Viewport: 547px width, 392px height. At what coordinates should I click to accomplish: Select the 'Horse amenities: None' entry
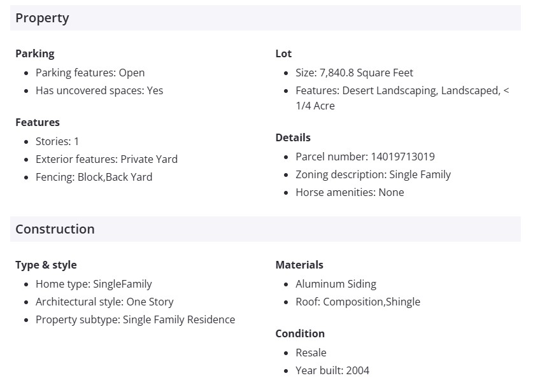click(x=350, y=192)
